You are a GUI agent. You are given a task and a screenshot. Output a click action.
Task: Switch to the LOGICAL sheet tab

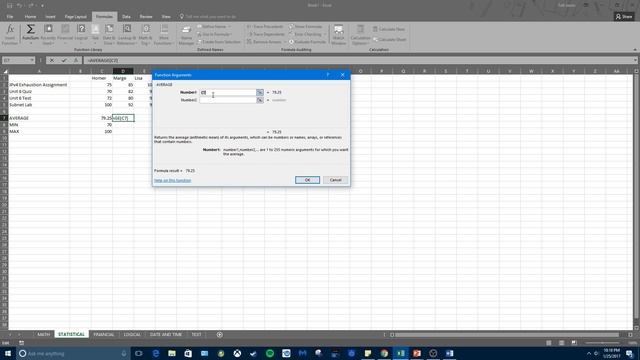coord(132,334)
